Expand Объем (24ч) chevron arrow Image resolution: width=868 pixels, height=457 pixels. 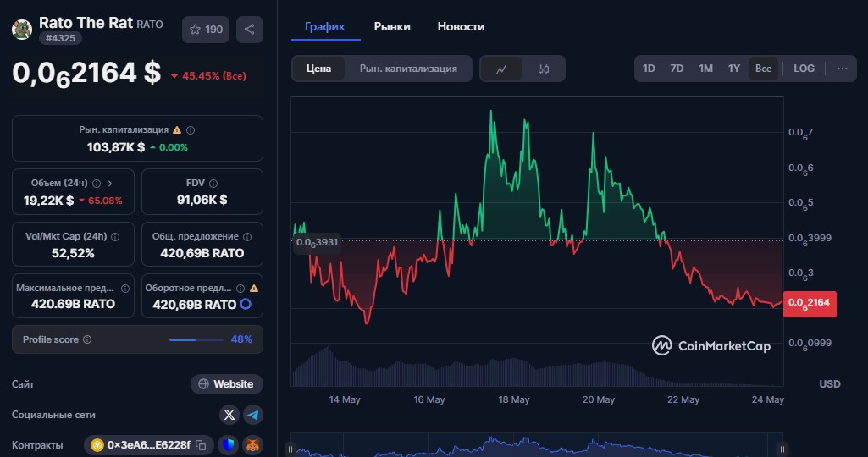point(109,183)
